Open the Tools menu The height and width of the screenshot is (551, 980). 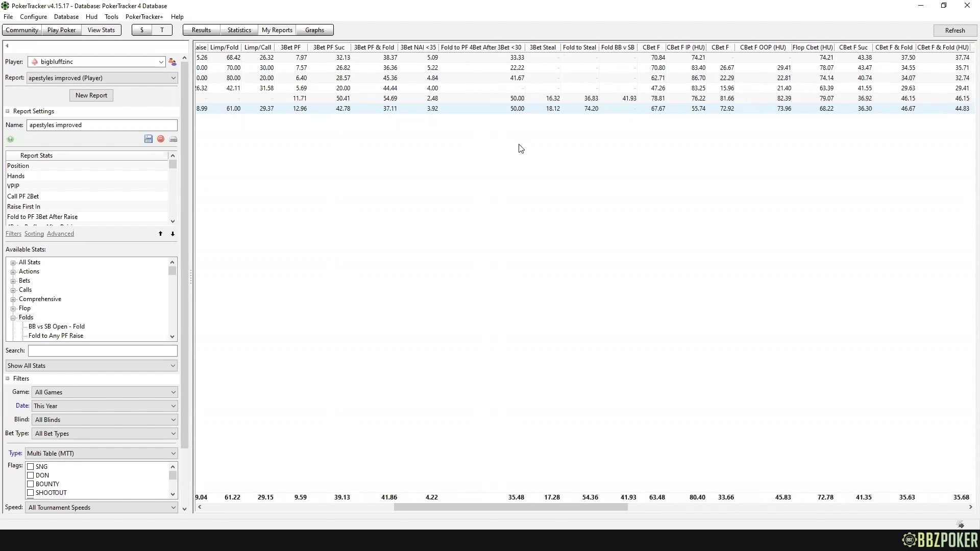coord(111,16)
